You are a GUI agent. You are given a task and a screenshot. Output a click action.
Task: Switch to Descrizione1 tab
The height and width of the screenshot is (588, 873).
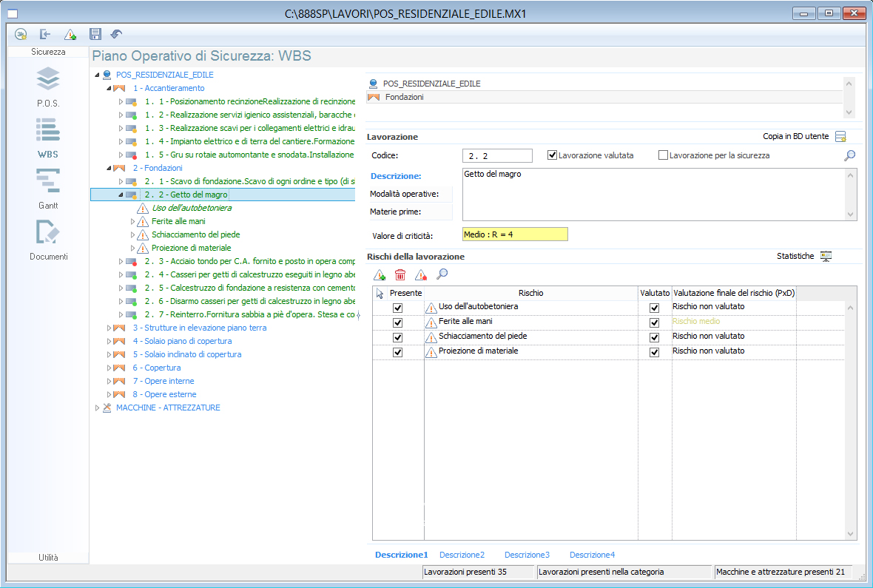(402, 555)
